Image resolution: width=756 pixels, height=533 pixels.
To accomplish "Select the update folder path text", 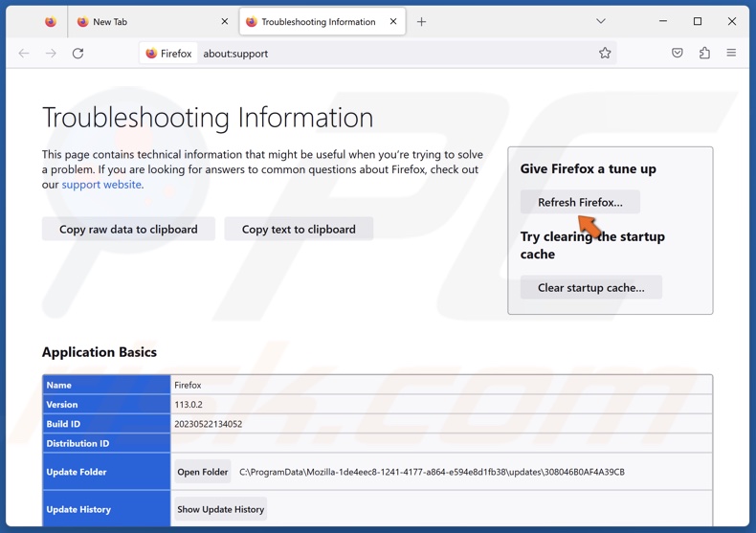I will 432,472.
